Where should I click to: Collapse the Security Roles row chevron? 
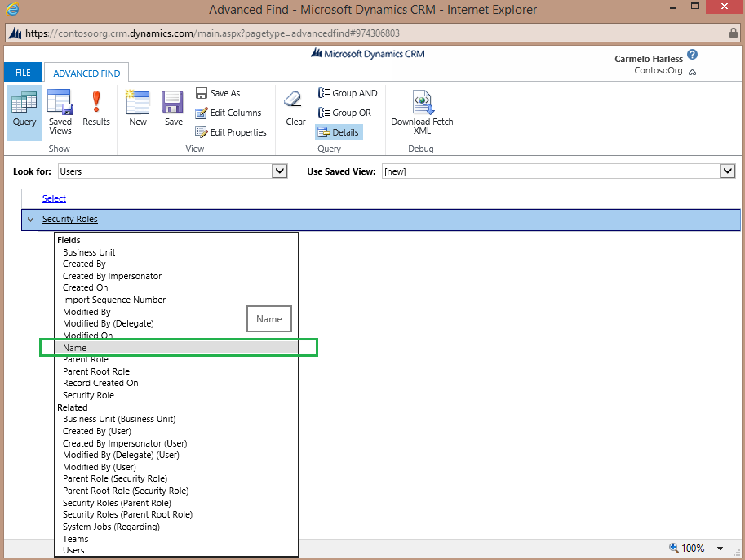(31, 220)
